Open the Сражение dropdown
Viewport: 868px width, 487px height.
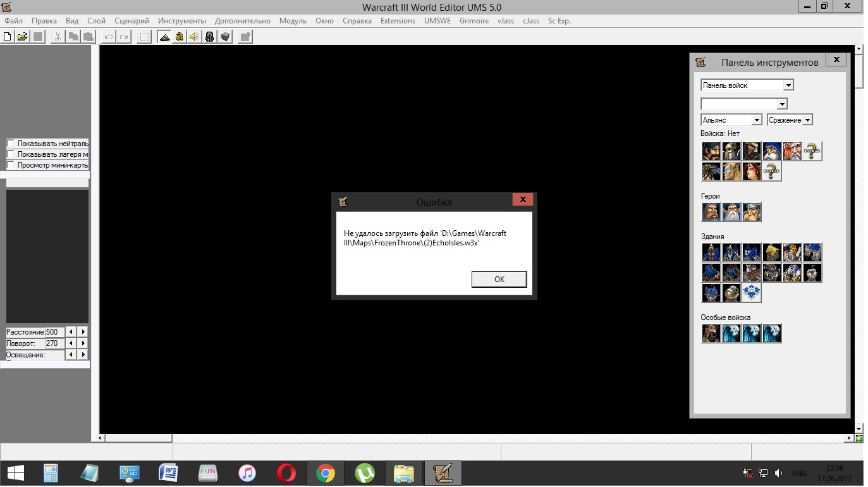click(790, 120)
